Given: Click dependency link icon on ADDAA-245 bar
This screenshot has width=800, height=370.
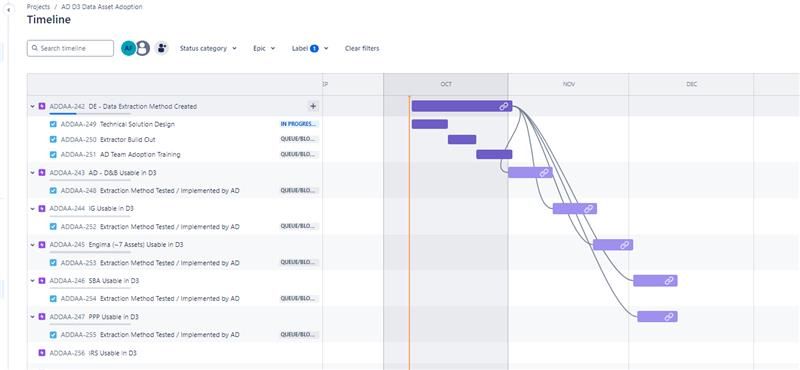Looking at the screenshot, I should pos(625,245).
